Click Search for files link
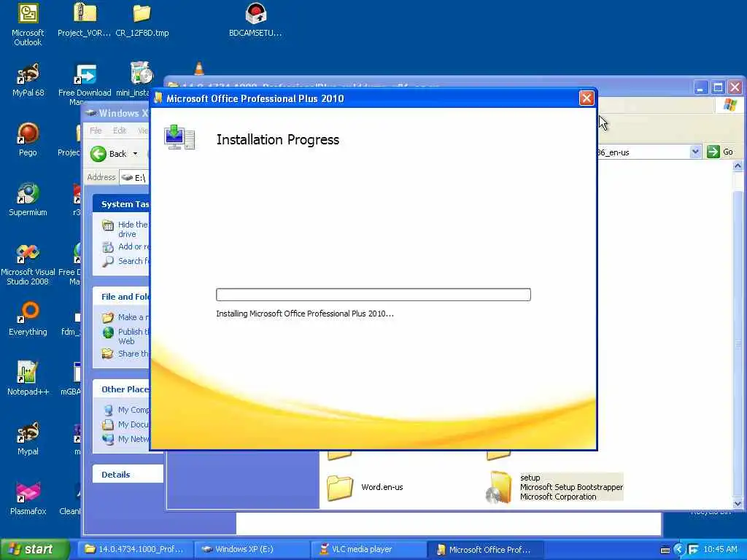This screenshot has width=747, height=560. 133,261
